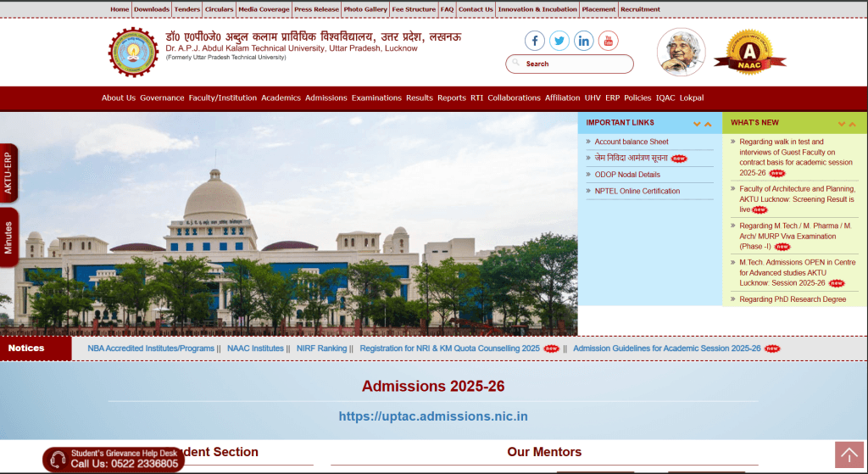Open Admissions menu
This screenshot has height=474, width=868.
[x=326, y=98]
